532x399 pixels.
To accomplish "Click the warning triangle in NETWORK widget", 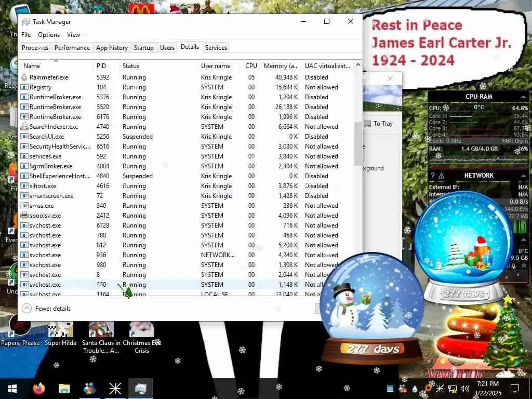I will click(442, 176).
